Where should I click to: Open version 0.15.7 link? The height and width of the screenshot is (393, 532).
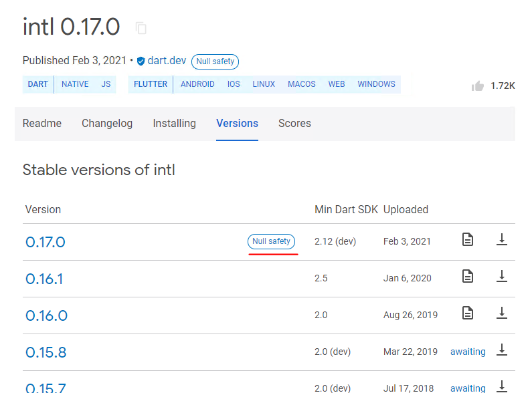pos(46,388)
